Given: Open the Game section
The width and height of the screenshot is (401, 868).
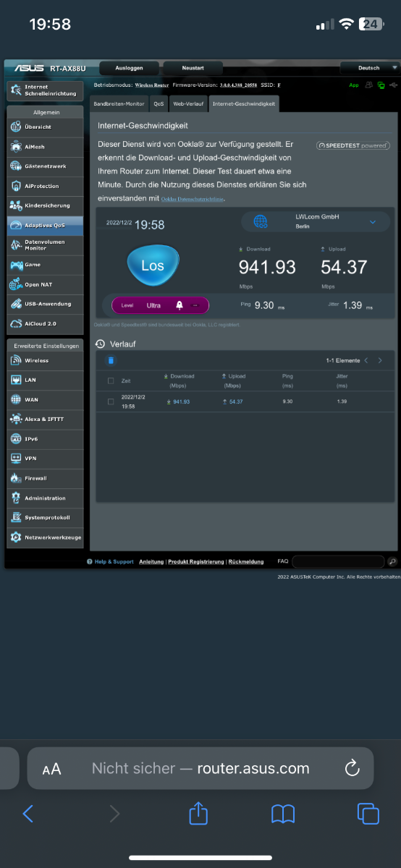Looking at the screenshot, I should pyautogui.click(x=44, y=265).
